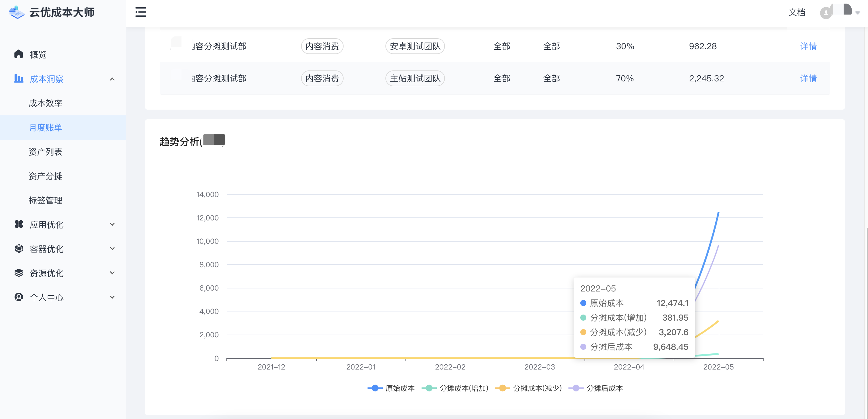Open the 文档 link in the header

coord(797,12)
